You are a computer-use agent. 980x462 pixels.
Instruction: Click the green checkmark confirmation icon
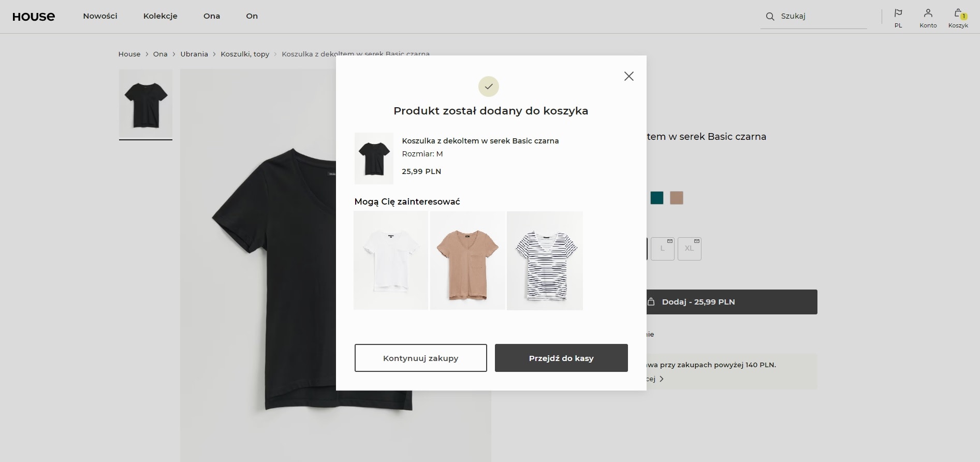coord(488,86)
